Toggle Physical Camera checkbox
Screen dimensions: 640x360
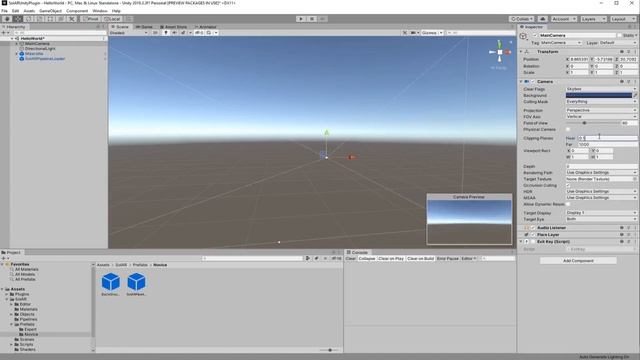pyautogui.click(x=568, y=129)
